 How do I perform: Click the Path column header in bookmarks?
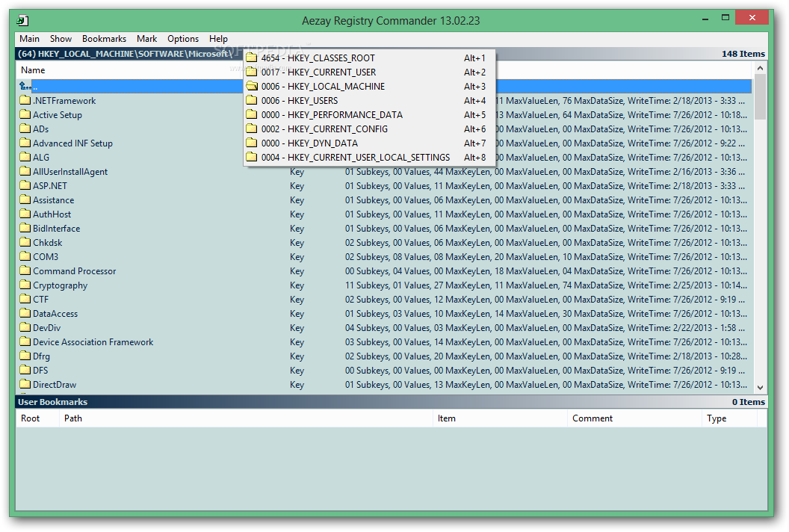[x=246, y=418]
